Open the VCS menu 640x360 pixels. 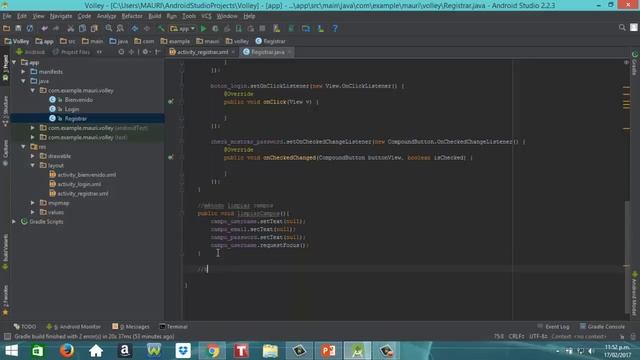(x=206, y=16)
